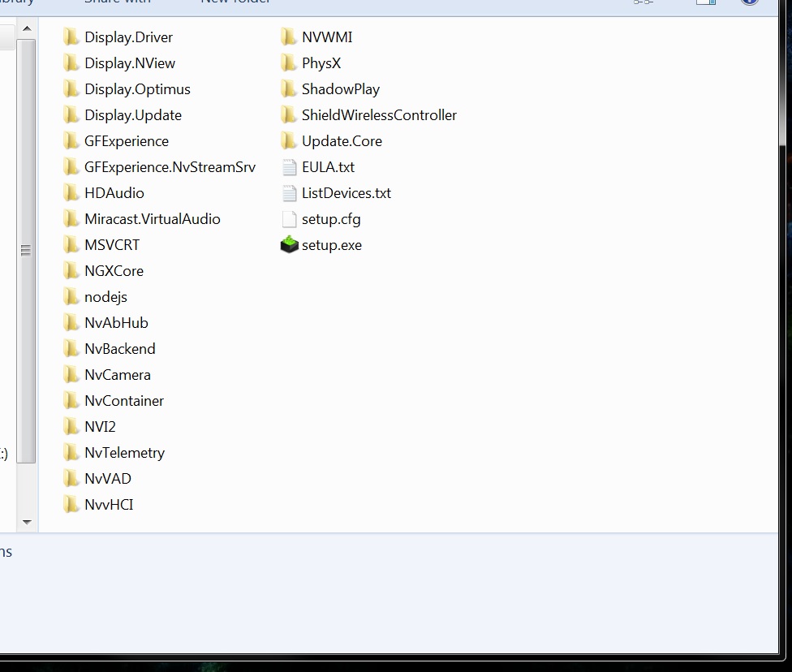Select the Display.NView folder icon
The image size is (792, 672).
pyautogui.click(x=71, y=63)
